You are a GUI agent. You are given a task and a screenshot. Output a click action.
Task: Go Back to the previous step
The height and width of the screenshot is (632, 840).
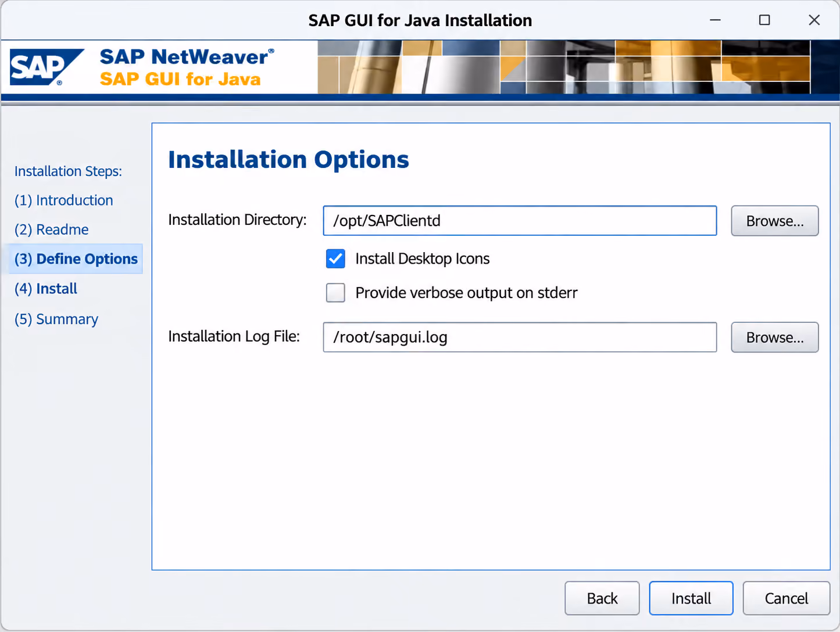(602, 598)
